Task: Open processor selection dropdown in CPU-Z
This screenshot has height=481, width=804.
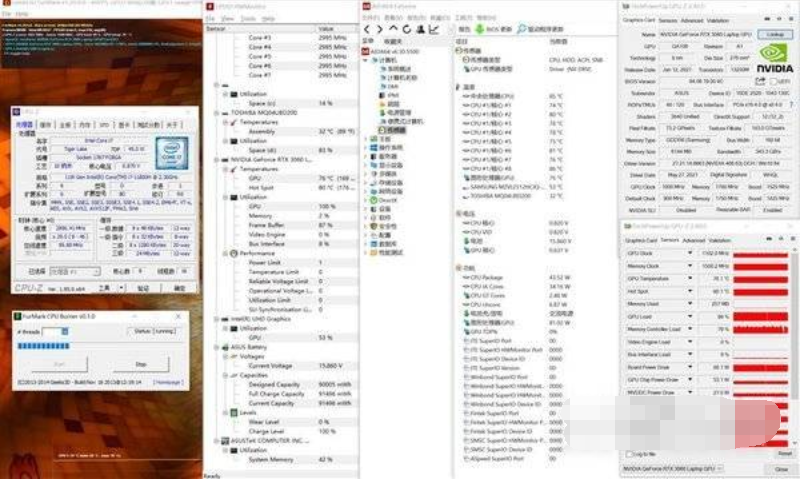Action: 74,271
